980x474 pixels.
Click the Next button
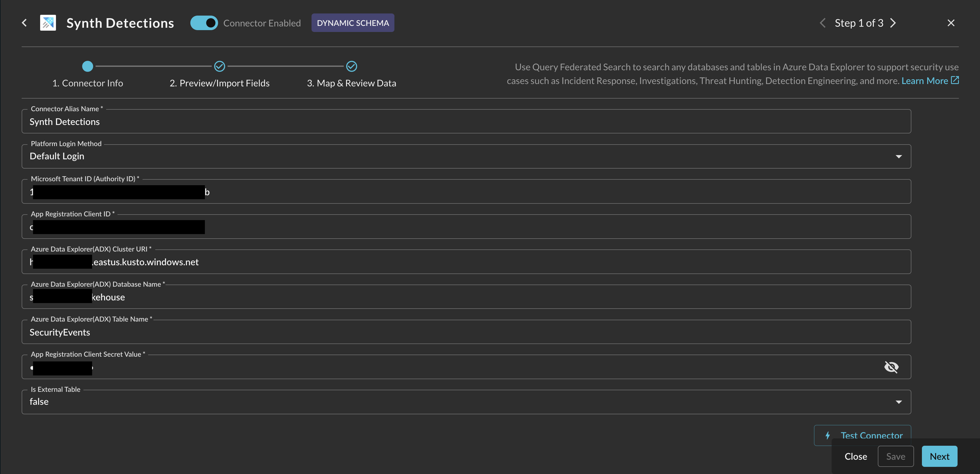(939, 457)
